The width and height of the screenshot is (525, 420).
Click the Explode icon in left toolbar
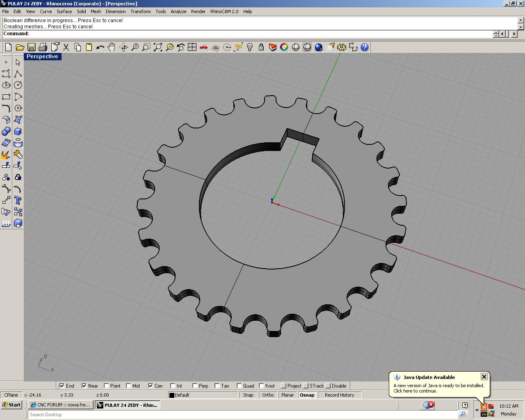tap(6, 155)
